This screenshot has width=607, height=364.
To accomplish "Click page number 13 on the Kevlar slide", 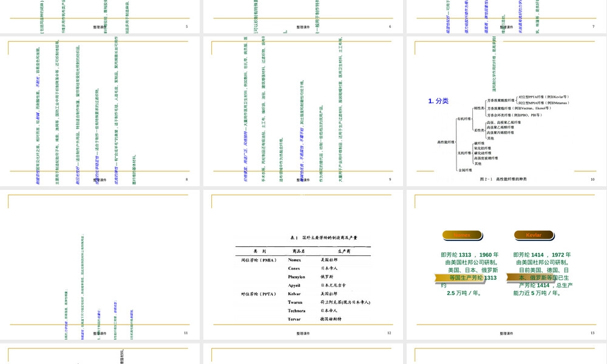I will (592, 333).
